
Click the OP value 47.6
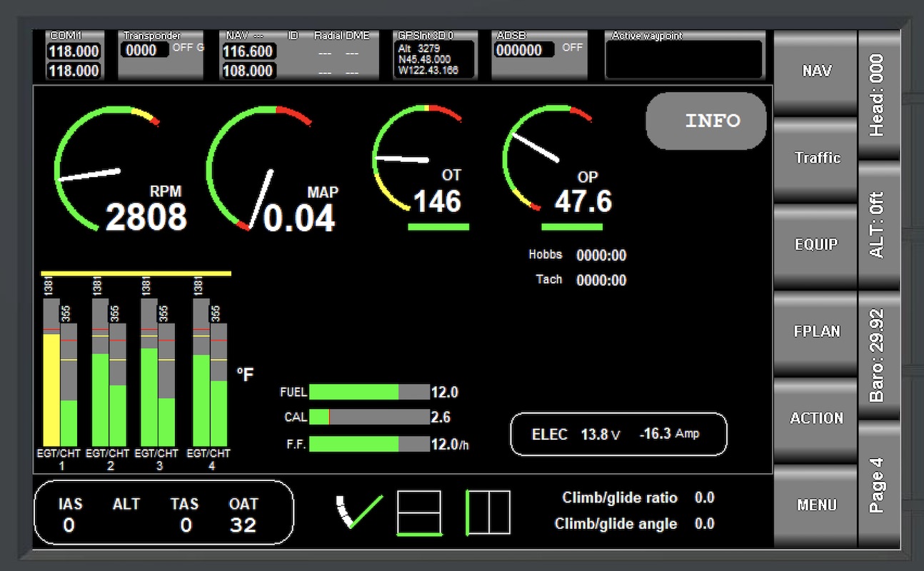pyautogui.click(x=583, y=202)
